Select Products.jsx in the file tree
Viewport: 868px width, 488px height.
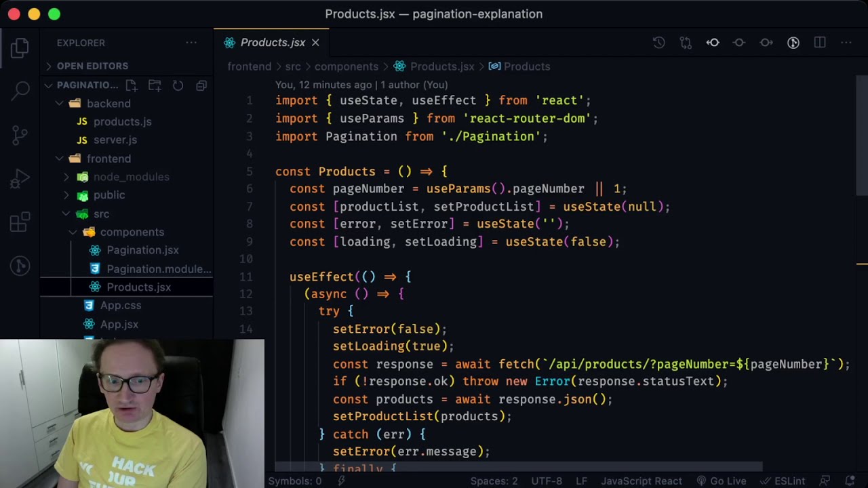point(127,287)
